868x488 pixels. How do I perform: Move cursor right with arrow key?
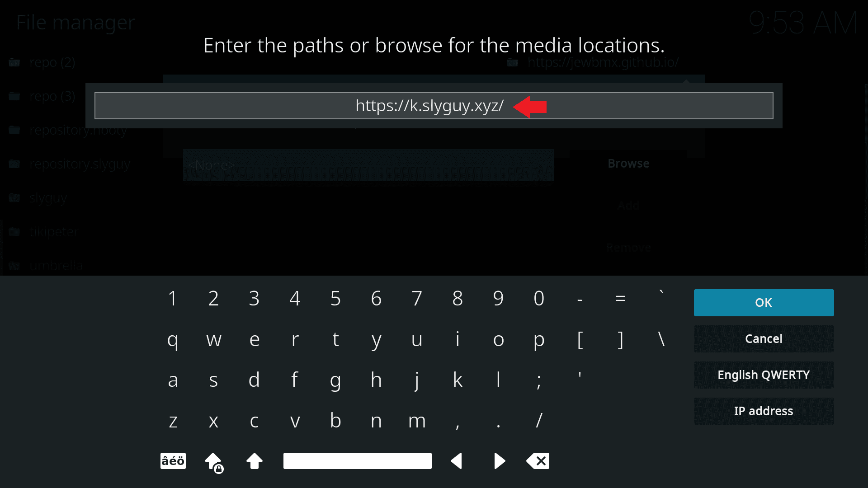[499, 461]
